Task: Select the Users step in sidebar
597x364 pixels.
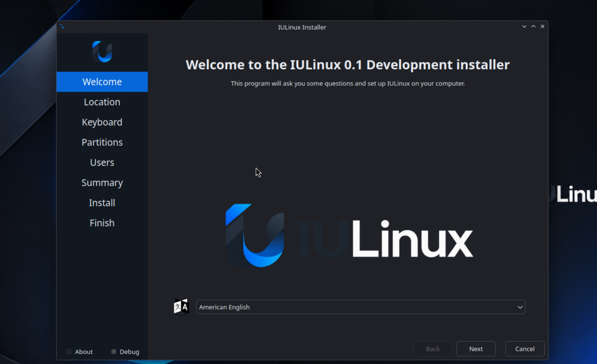Action: pyautogui.click(x=102, y=162)
